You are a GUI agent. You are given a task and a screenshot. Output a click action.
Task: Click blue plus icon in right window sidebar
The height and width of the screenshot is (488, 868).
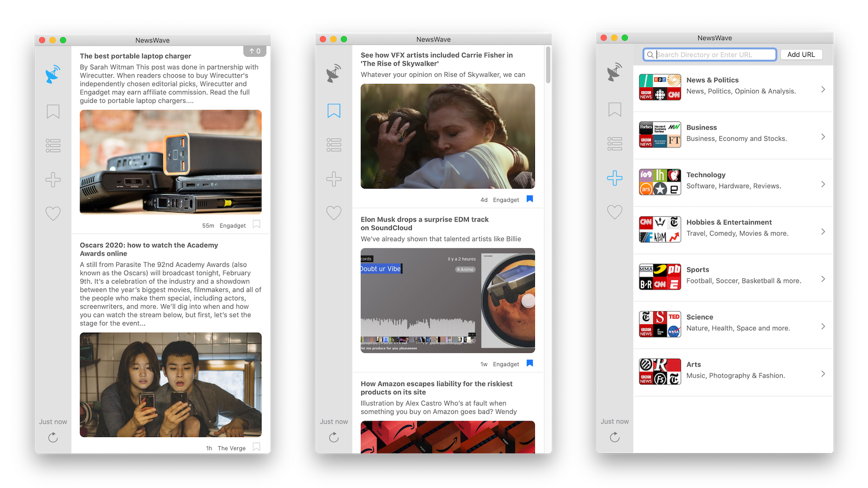click(615, 178)
